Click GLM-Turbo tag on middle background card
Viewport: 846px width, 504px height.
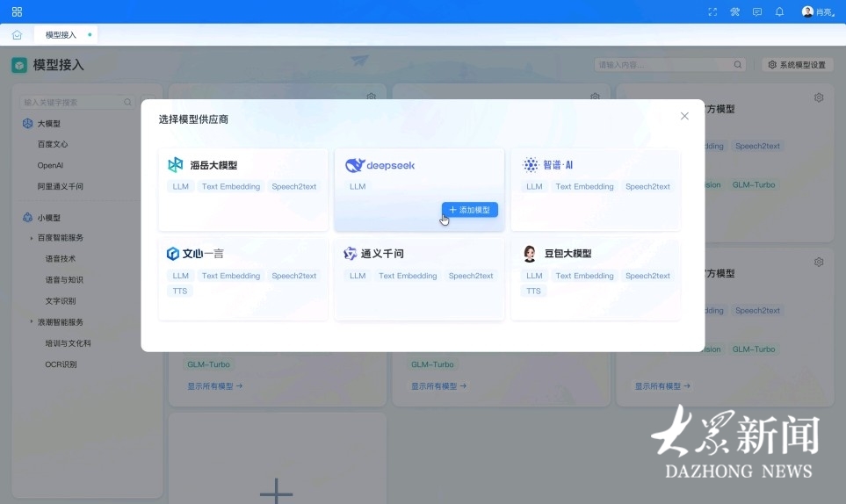point(432,364)
